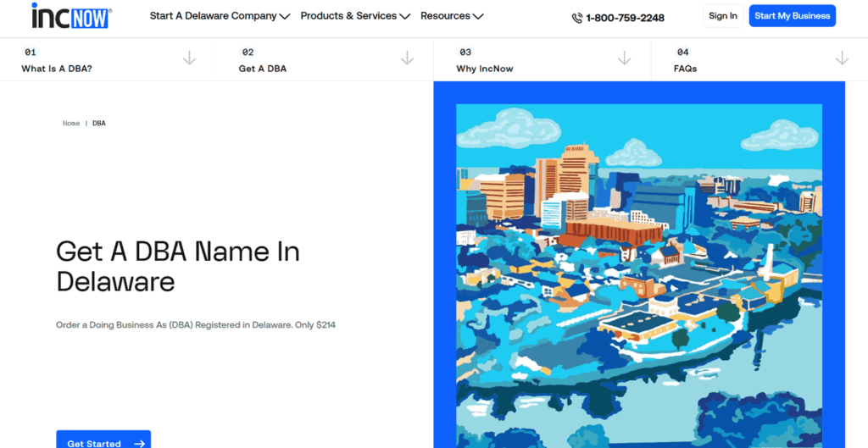Click the 03 step number label

point(465,52)
